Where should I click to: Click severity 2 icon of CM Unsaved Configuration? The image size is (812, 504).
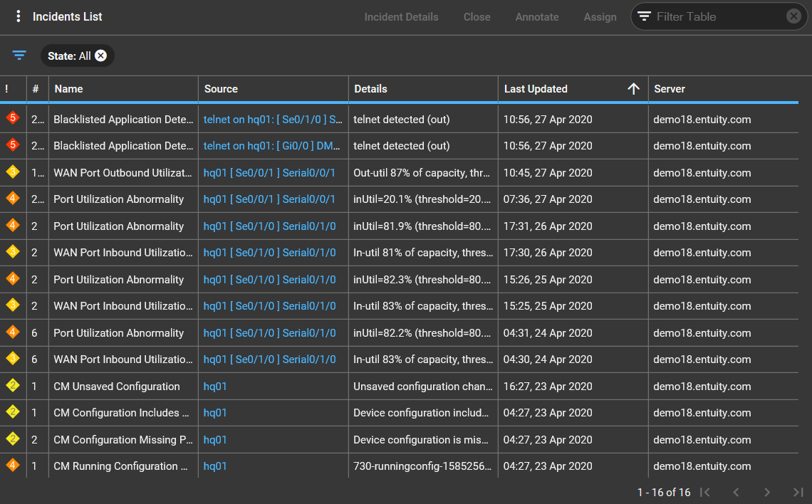point(13,386)
